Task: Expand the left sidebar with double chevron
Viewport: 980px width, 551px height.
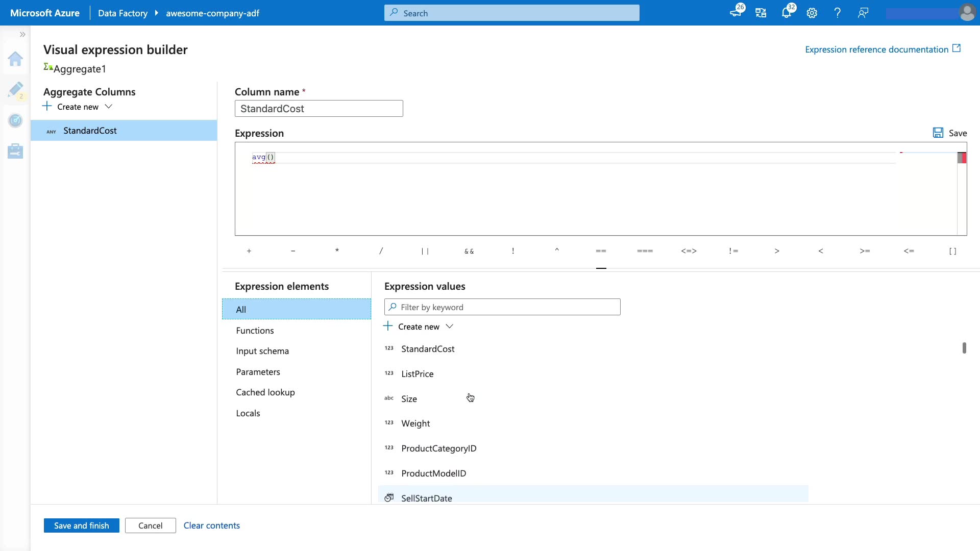Action: click(x=22, y=34)
